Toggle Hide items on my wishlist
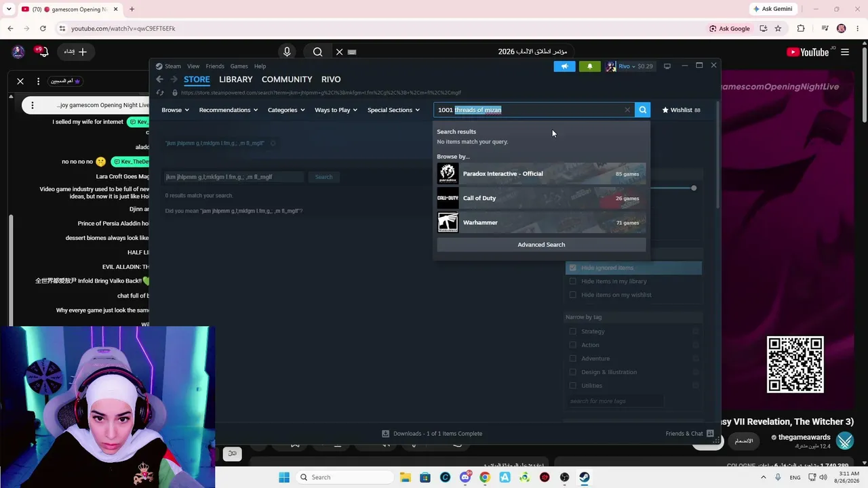 coord(573,295)
